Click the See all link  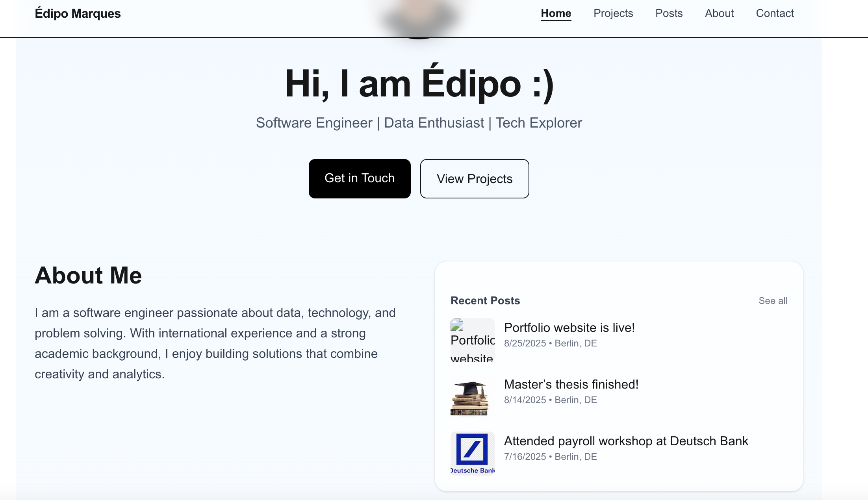point(773,300)
